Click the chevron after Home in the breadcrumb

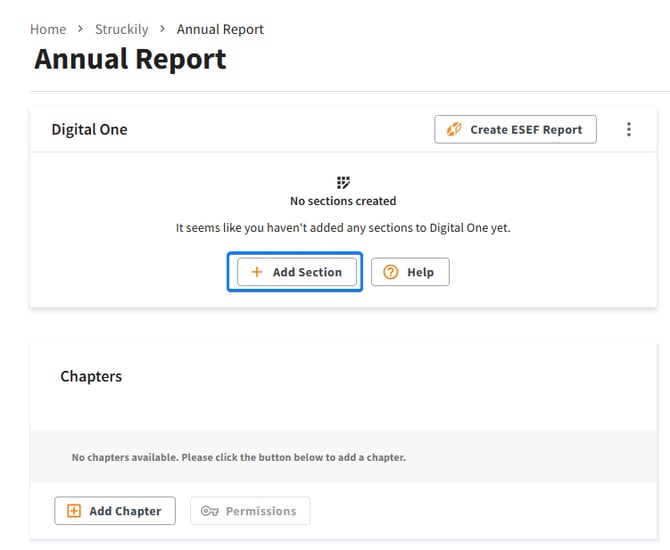pyautogui.click(x=80, y=29)
